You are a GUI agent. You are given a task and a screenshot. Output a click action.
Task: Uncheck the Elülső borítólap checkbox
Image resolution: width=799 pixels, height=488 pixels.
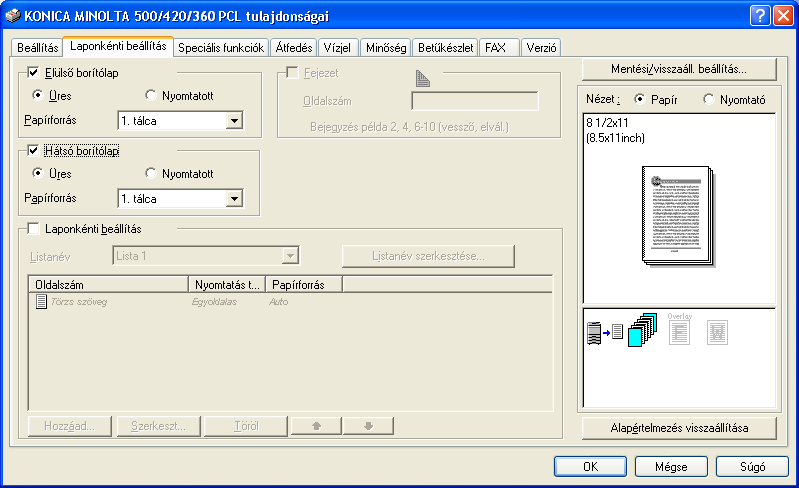(33, 73)
